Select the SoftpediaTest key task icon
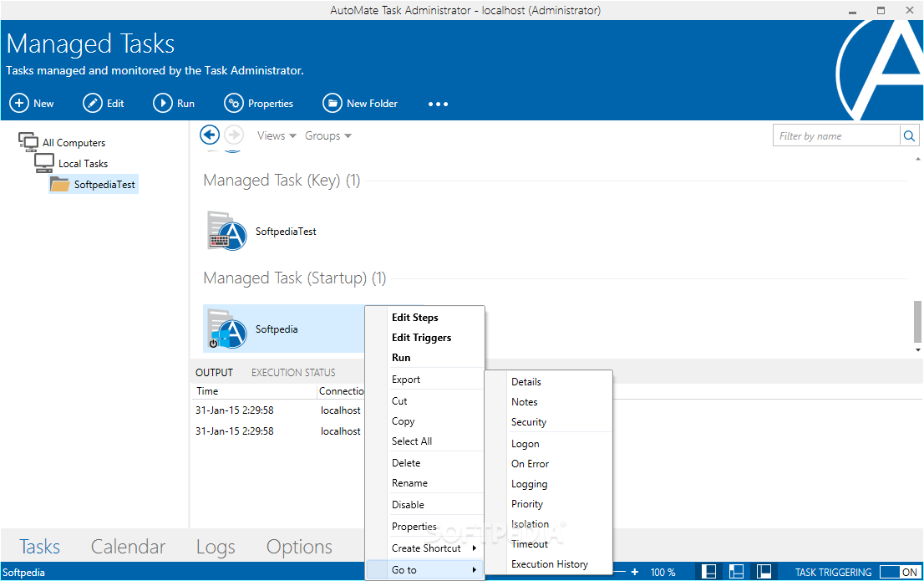The height and width of the screenshot is (581, 924). [227, 232]
